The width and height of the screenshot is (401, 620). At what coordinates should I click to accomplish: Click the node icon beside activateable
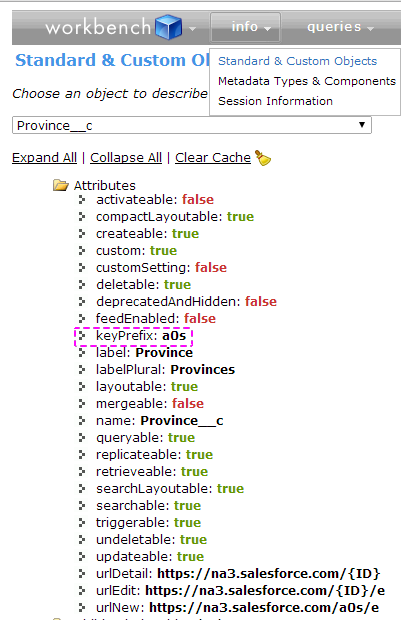click(x=82, y=200)
